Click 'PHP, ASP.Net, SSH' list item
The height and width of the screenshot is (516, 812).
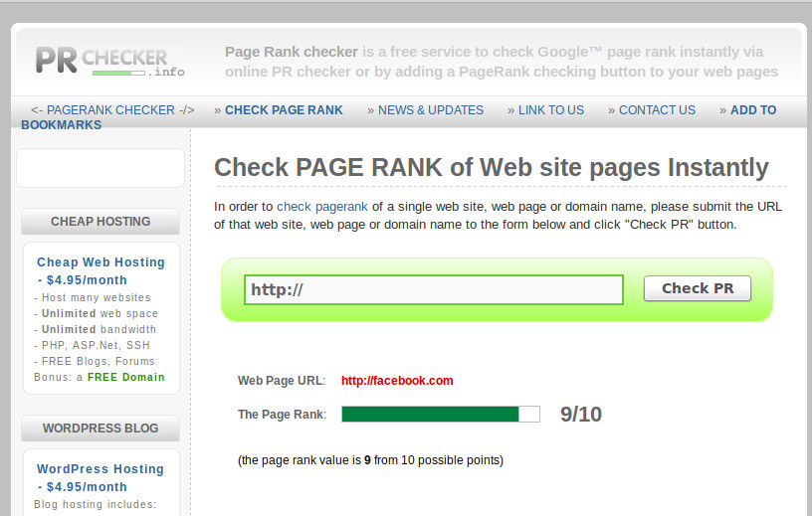coord(92,345)
